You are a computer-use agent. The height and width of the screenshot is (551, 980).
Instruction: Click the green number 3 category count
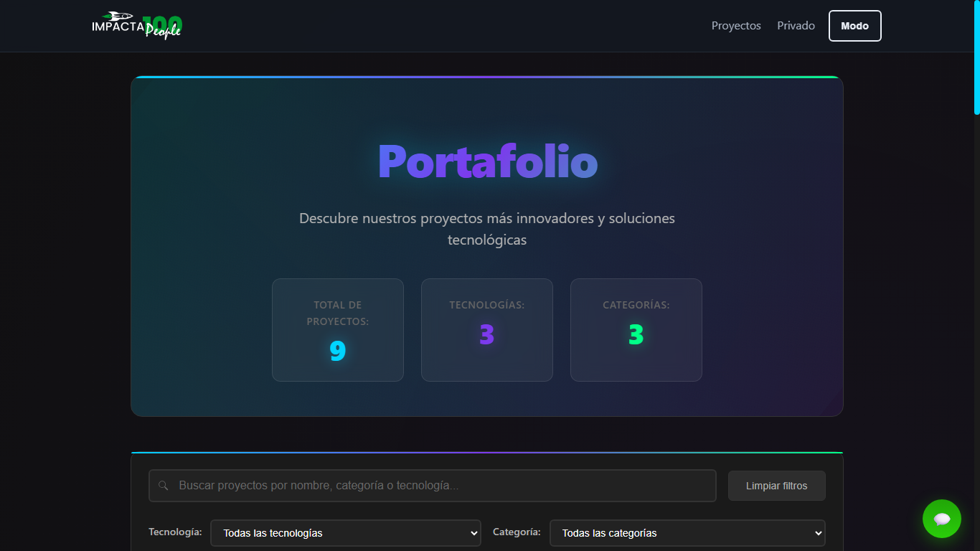[x=636, y=335]
